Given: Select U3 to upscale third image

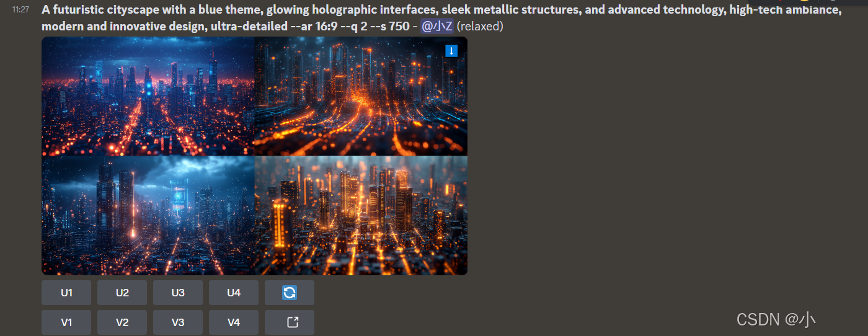Looking at the screenshot, I should tap(178, 293).
